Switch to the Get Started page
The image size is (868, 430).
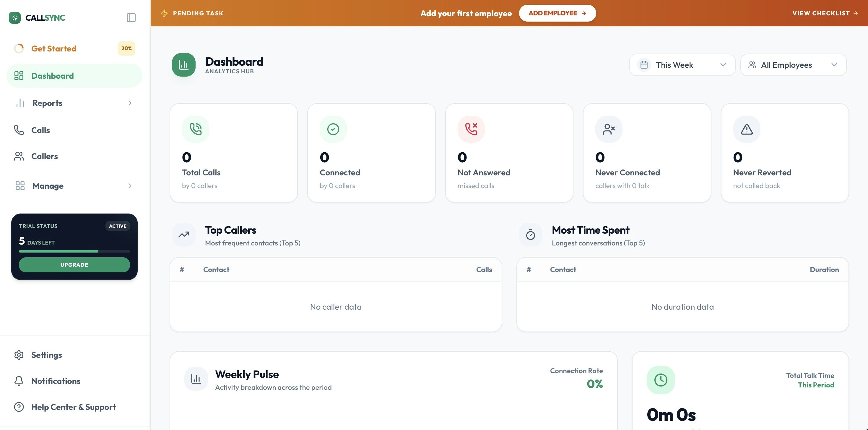click(x=54, y=48)
